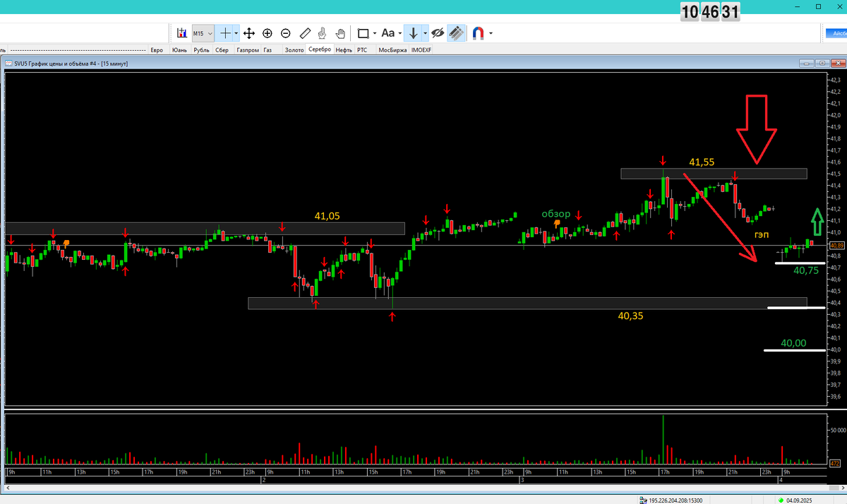Click the magnet snap icon

[479, 33]
